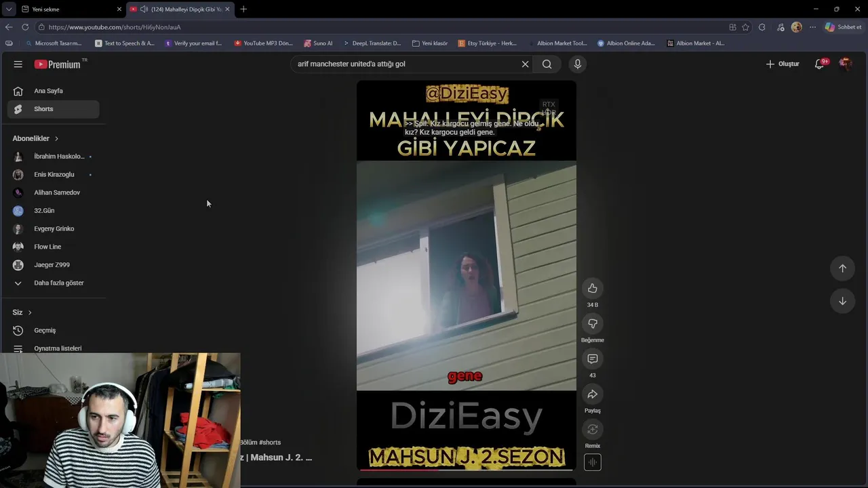Go to next Short with down arrow
The height and width of the screenshot is (488, 868).
(842, 301)
